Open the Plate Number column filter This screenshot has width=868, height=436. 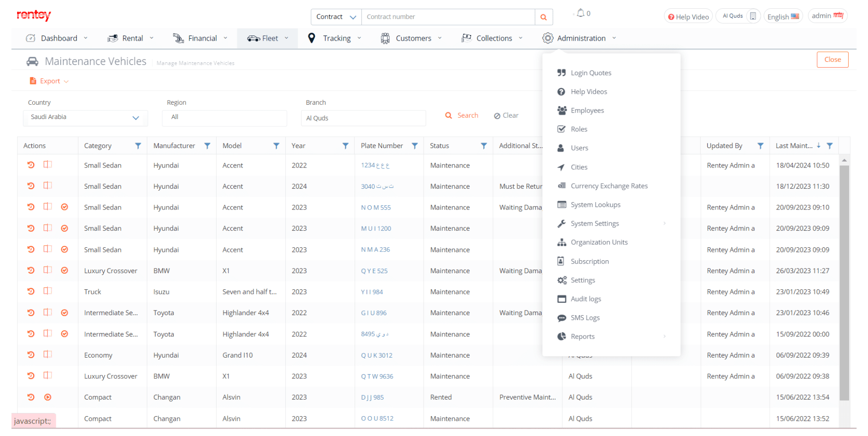click(x=415, y=146)
